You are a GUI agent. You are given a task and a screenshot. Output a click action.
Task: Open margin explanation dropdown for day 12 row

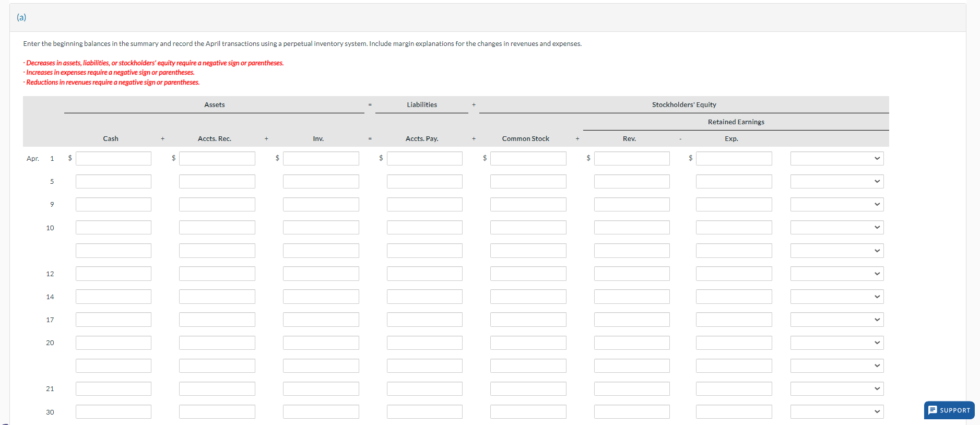(x=837, y=274)
